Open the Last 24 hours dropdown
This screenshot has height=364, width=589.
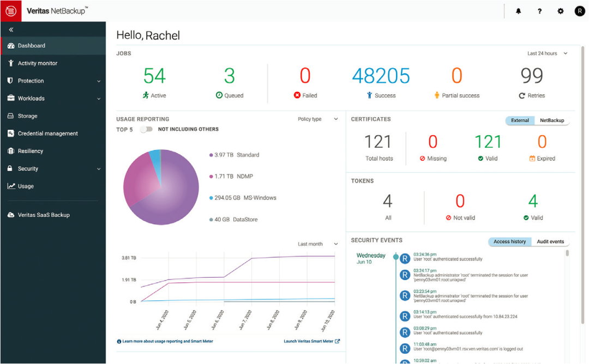pyautogui.click(x=547, y=53)
